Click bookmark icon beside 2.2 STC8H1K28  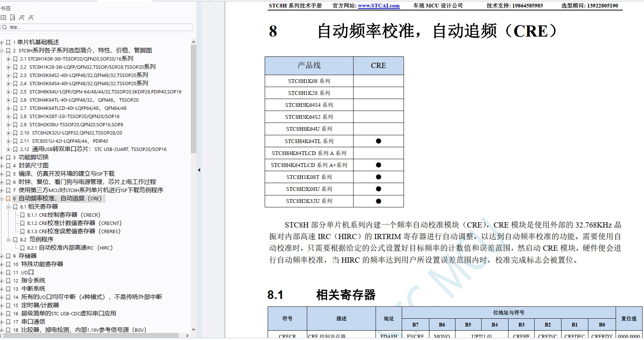click(x=15, y=67)
